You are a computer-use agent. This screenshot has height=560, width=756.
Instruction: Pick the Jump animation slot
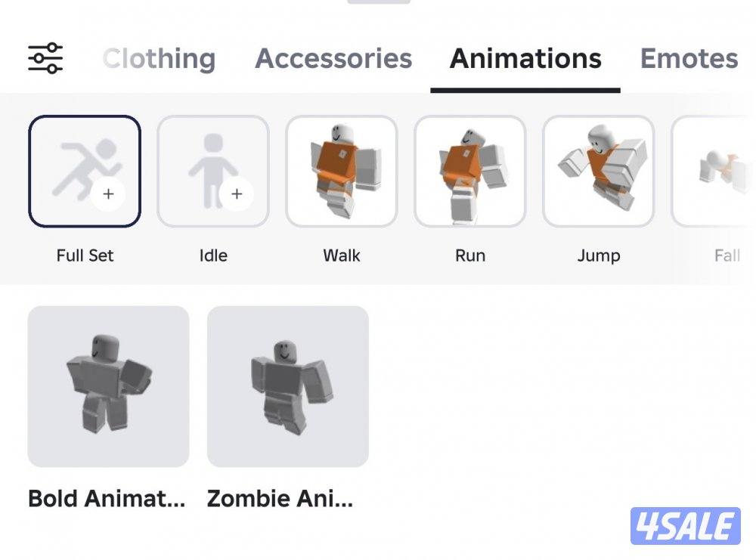tap(598, 171)
